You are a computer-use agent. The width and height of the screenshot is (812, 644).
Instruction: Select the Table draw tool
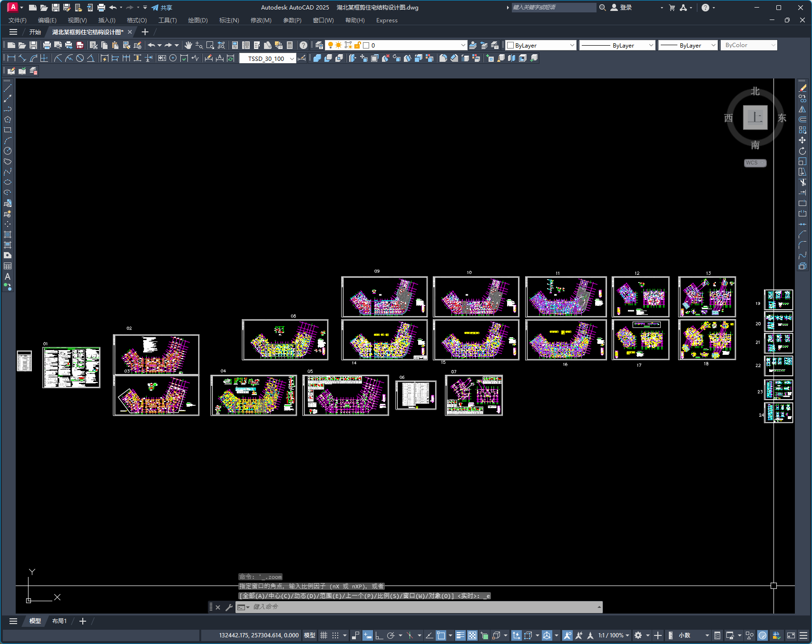8,266
